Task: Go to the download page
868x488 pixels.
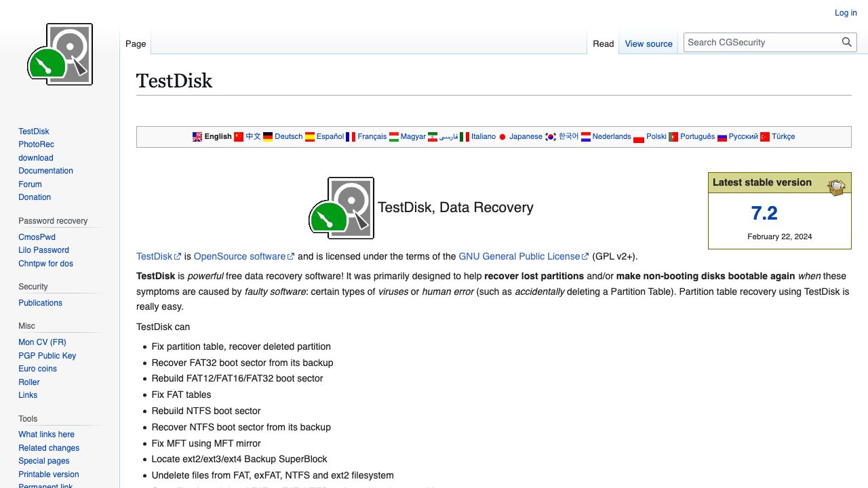Action: [36, 158]
